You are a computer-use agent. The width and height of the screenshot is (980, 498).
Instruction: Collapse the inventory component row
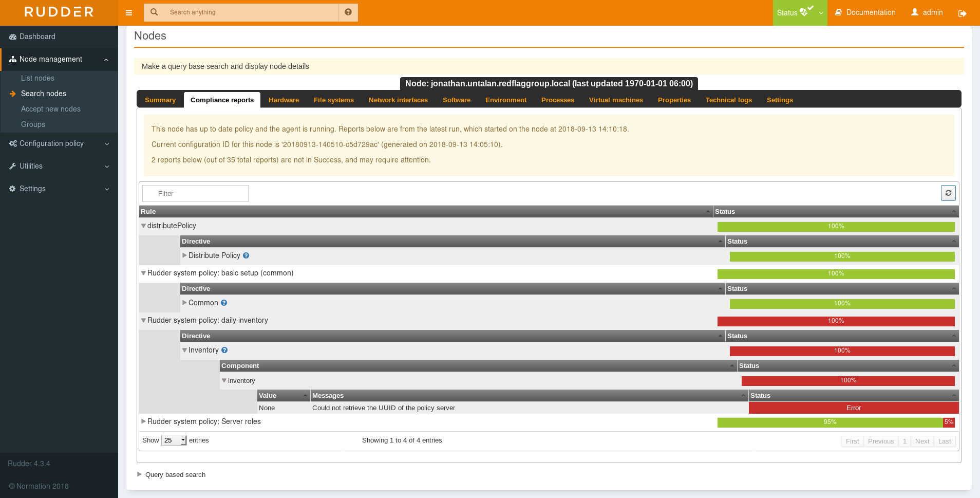coord(224,381)
